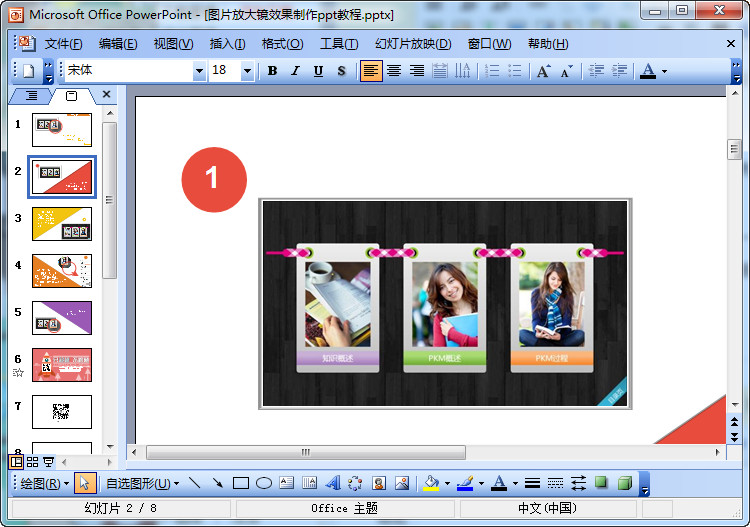Toggle Bold formatting
Image resolution: width=750 pixels, height=527 pixels.
[x=273, y=71]
